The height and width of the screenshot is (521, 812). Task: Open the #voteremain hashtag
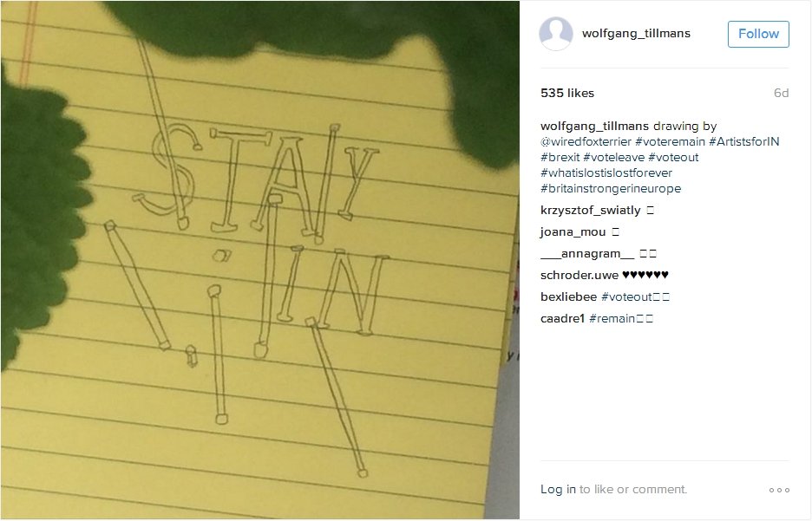point(670,142)
